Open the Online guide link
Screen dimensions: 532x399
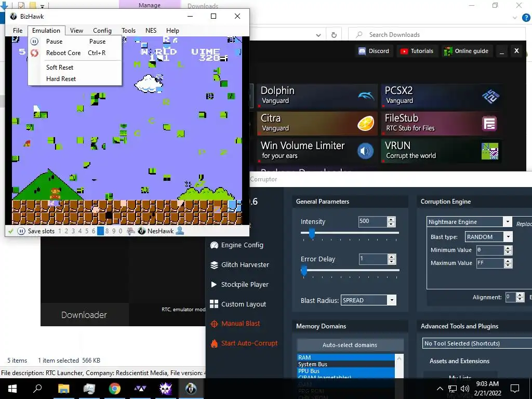pyautogui.click(x=466, y=51)
